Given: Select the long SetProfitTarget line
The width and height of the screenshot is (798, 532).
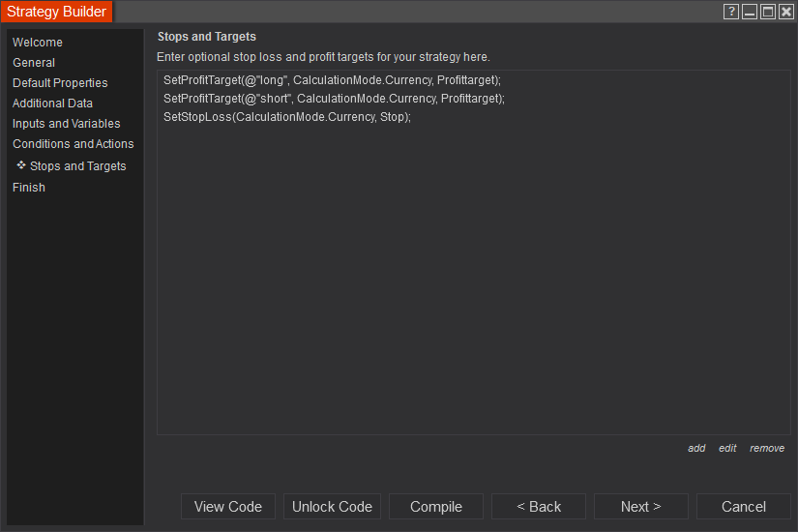Looking at the screenshot, I should coord(332,79).
